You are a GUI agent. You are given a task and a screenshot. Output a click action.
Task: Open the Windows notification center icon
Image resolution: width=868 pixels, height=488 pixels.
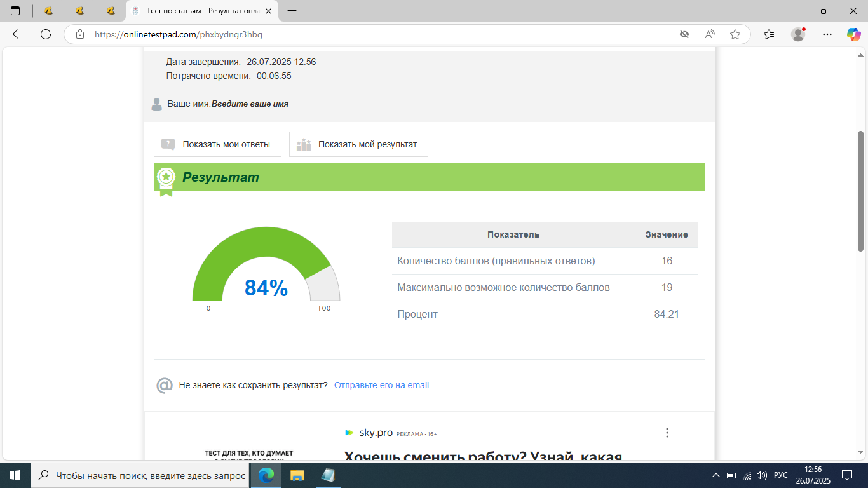tap(847, 475)
